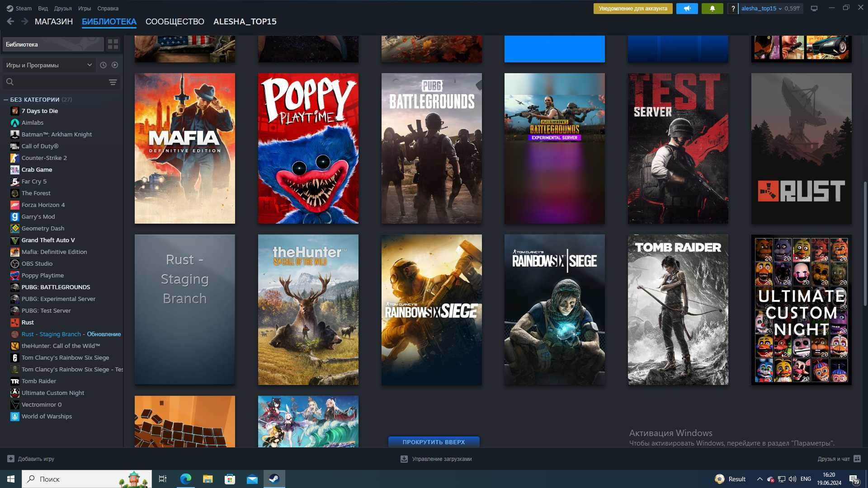Open the help question mark icon

(x=733, y=9)
